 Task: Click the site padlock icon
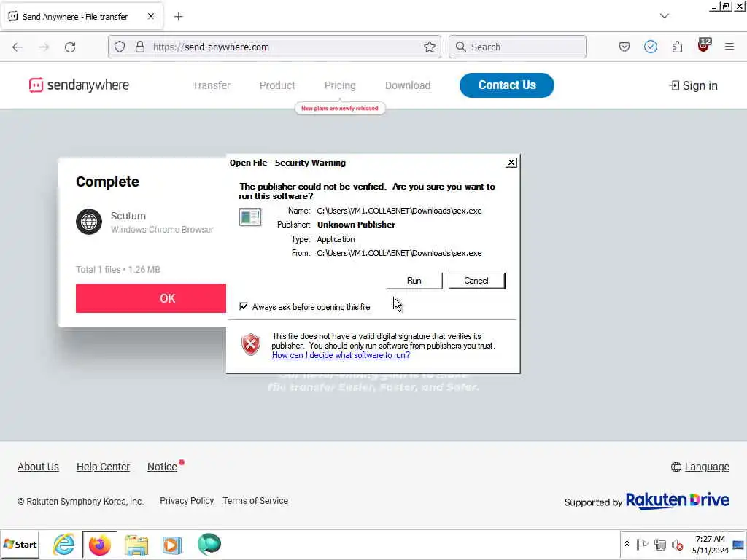pos(139,47)
